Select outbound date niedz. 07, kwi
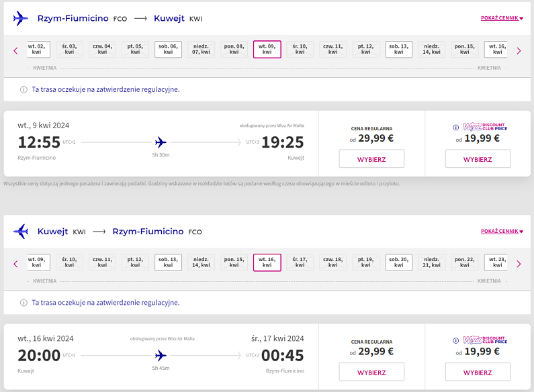This screenshot has width=534, height=392. pyautogui.click(x=202, y=50)
